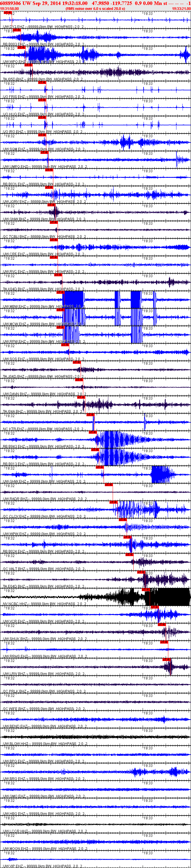
Task: Click red pick marker on NC KTR trace
Action: [x=90, y=415]
